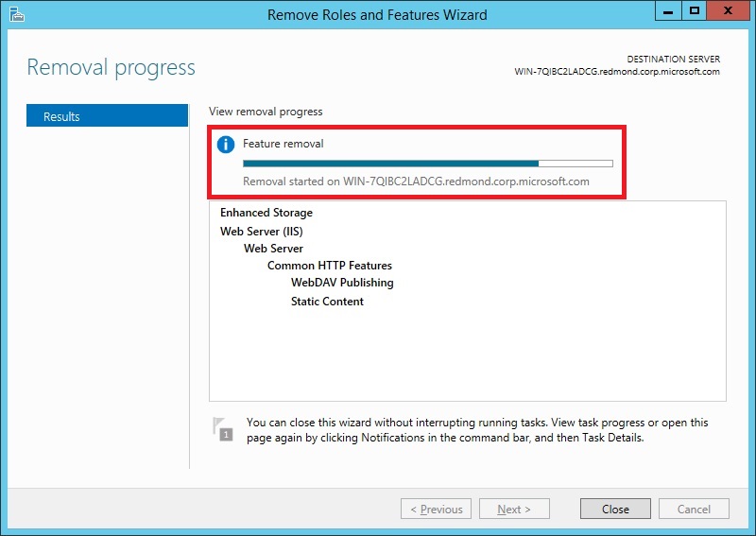The height and width of the screenshot is (536, 756).
Task: Click the DESTINATION SERVER label
Action: click(x=673, y=59)
